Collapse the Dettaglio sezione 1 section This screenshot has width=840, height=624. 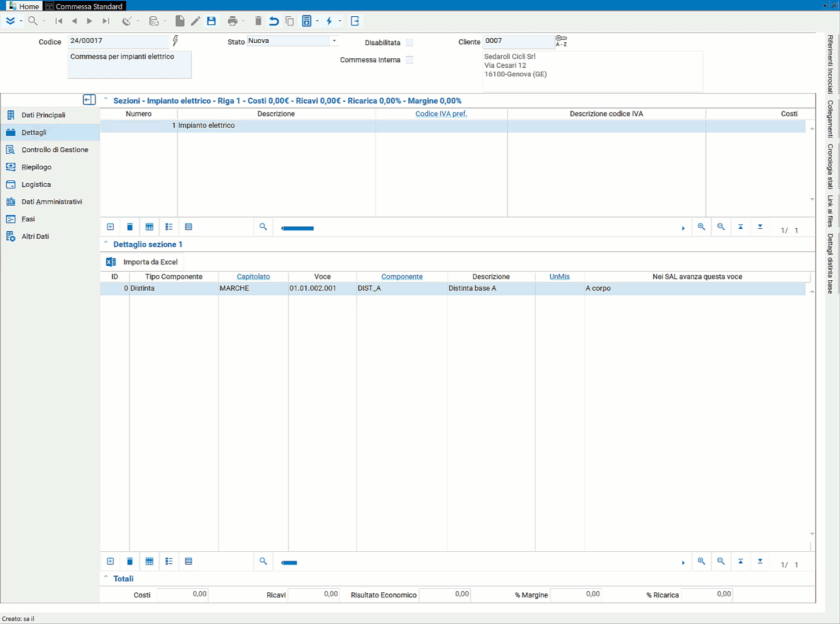(x=106, y=243)
